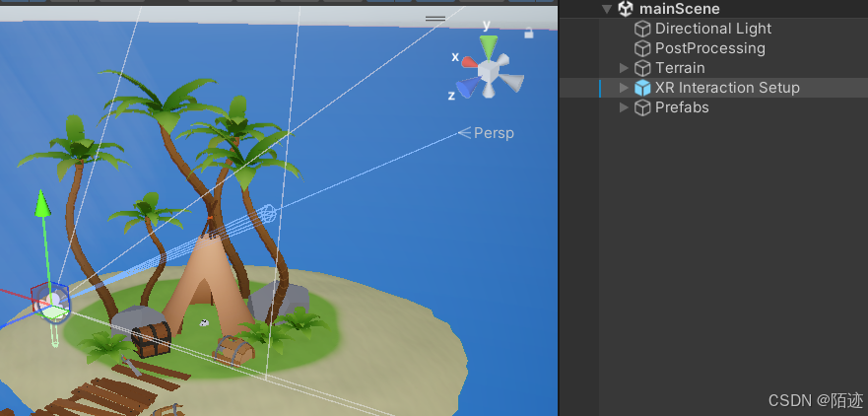Viewport: 868px width, 416px height.
Task: Select Terrain label in Hierarchy
Action: pyautogui.click(x=680, y=68)
